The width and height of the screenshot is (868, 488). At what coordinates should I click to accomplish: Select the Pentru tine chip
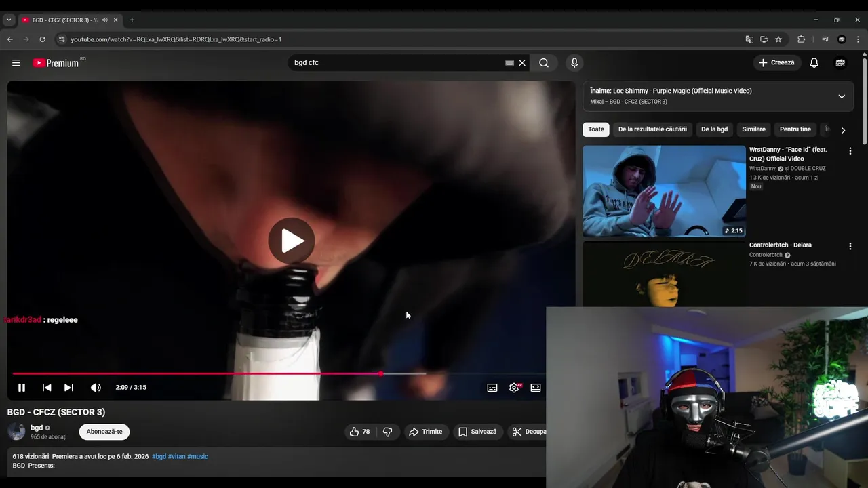(x=795, y=129)
